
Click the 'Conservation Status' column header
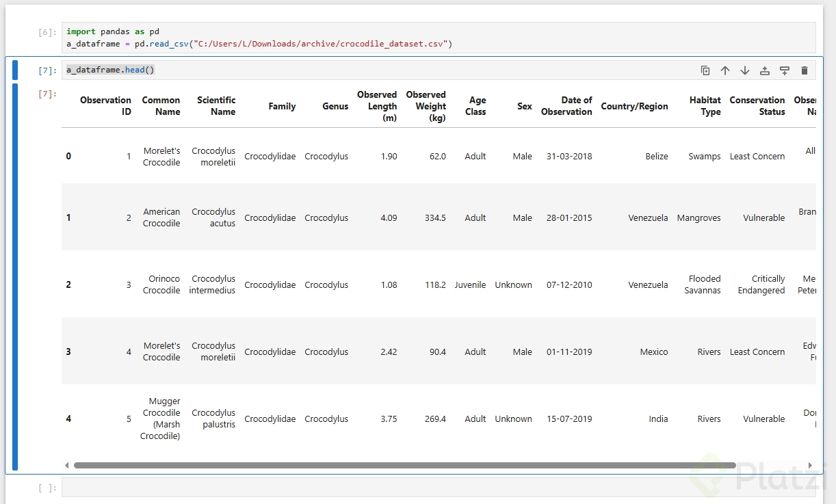(x=757, y=106)
